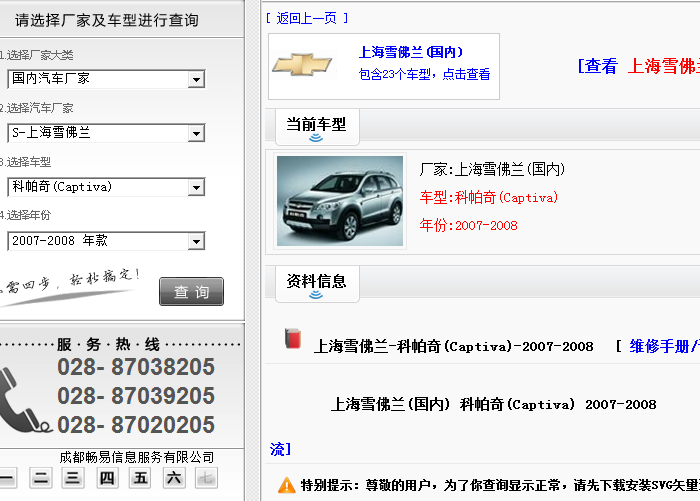Click 年份:2007-2008 red text
Viewport: 700px width, 501px height.
tap(468, 225)
